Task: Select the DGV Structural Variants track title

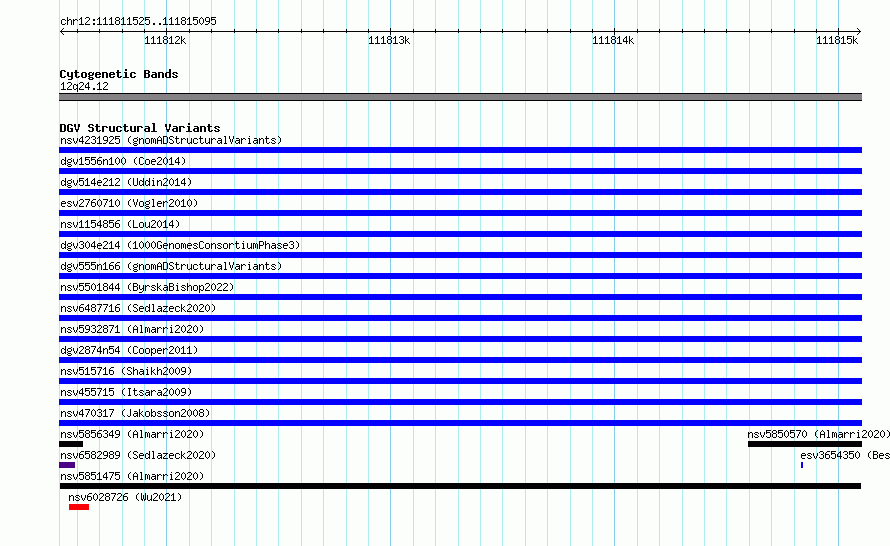Action: 140,128
